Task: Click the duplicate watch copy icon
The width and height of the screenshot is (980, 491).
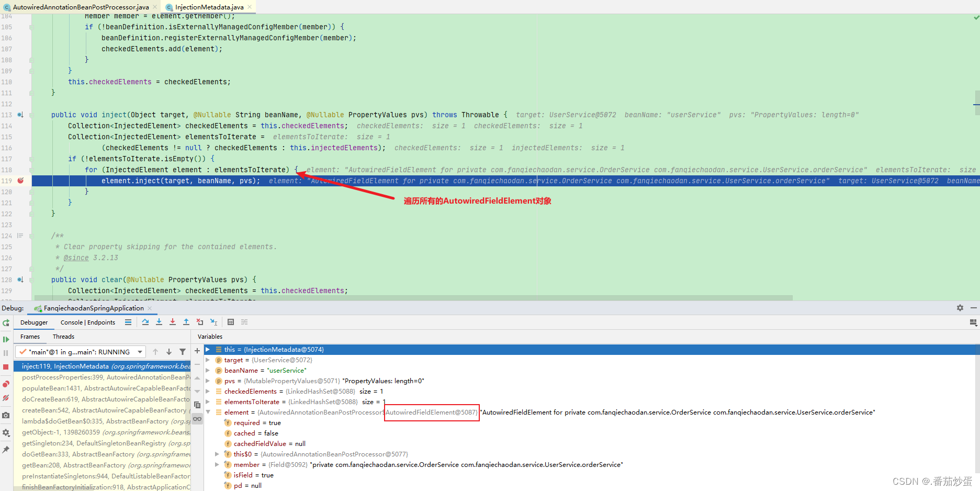Action: [197, 405]
